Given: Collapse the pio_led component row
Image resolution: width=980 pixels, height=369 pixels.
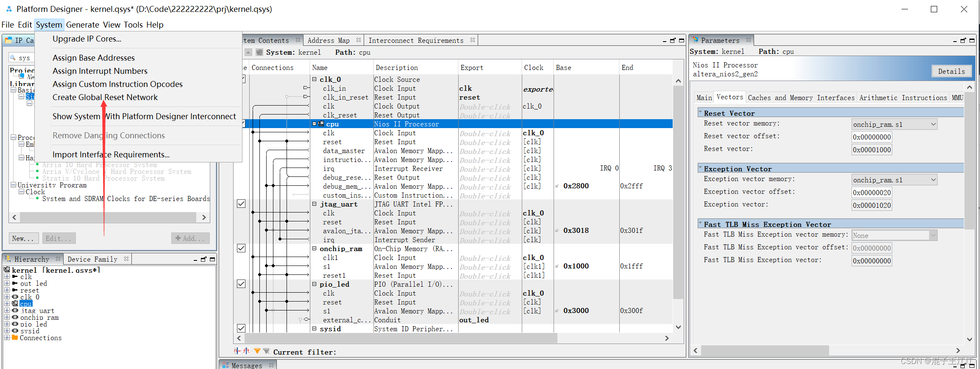Looking at the screenshot, I should click(x=315, y=284).
